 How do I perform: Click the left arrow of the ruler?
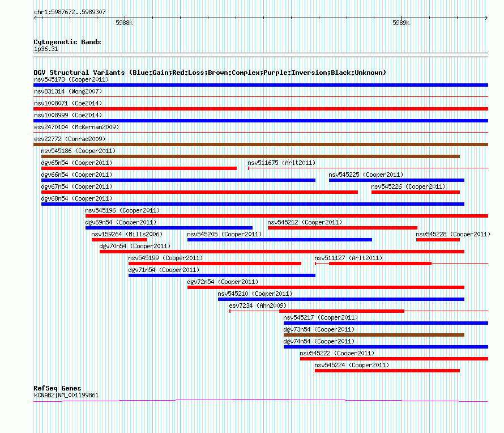pyautogui.click(x=35, y=18)
